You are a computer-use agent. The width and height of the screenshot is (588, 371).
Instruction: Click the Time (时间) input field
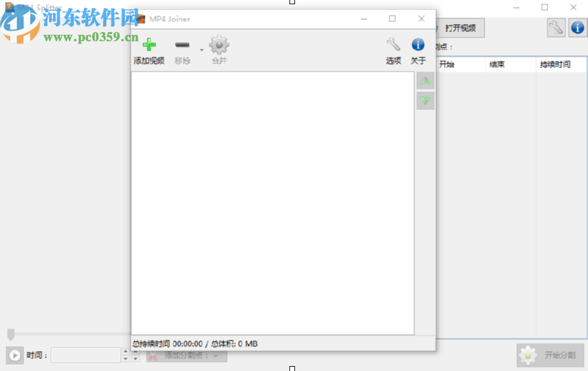coord(86,355)
